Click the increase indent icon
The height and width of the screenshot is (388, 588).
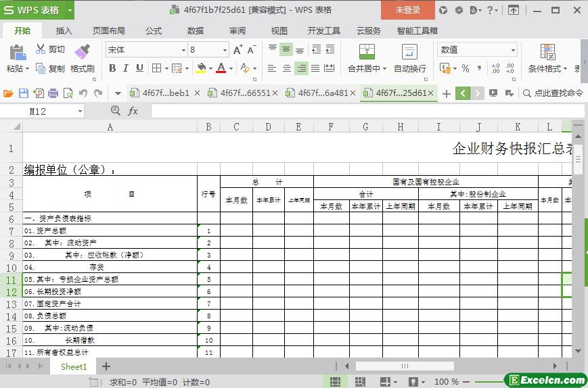(330, 49)
